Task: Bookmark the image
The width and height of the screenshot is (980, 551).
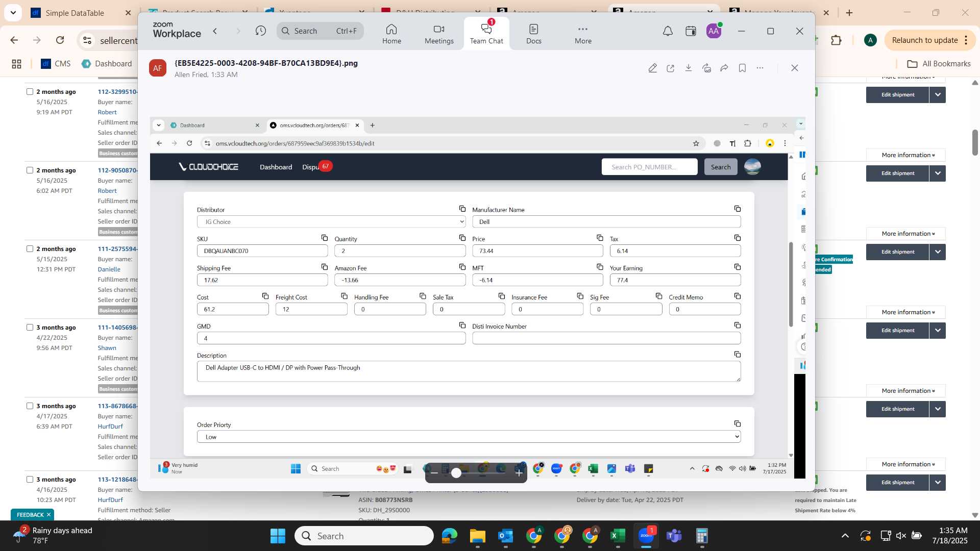Action: (x=742, y=68)
